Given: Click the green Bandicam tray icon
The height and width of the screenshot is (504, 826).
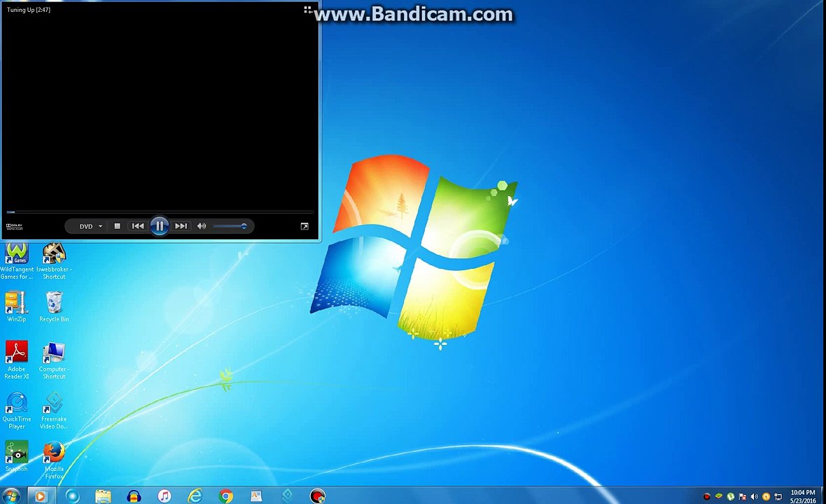Looking at the screenshot, I should [718, 496].
